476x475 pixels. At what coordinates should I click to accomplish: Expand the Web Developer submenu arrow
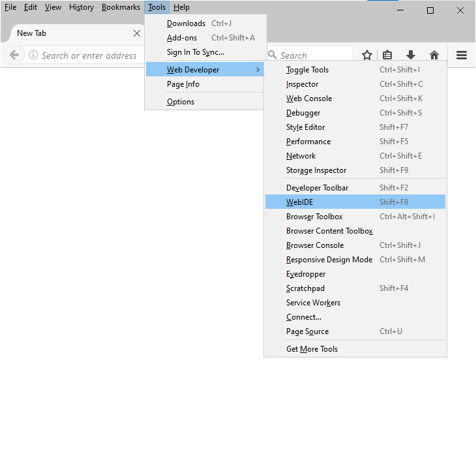(x=258, y=70)
